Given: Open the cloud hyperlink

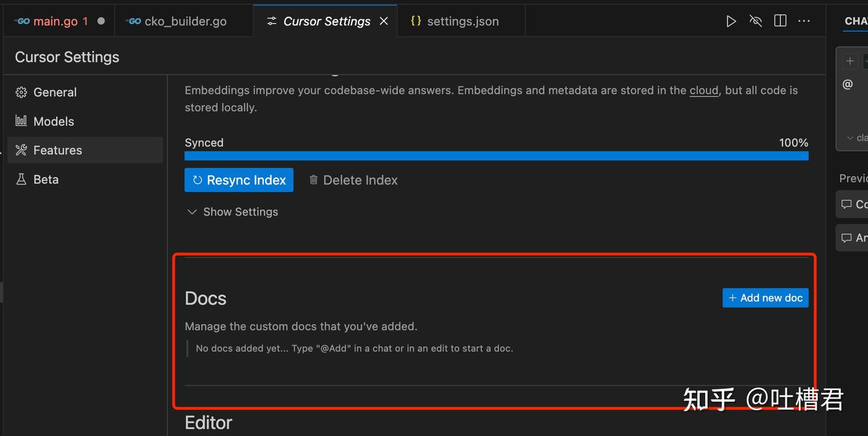Looking at the screenshot, I should [703, 90].
